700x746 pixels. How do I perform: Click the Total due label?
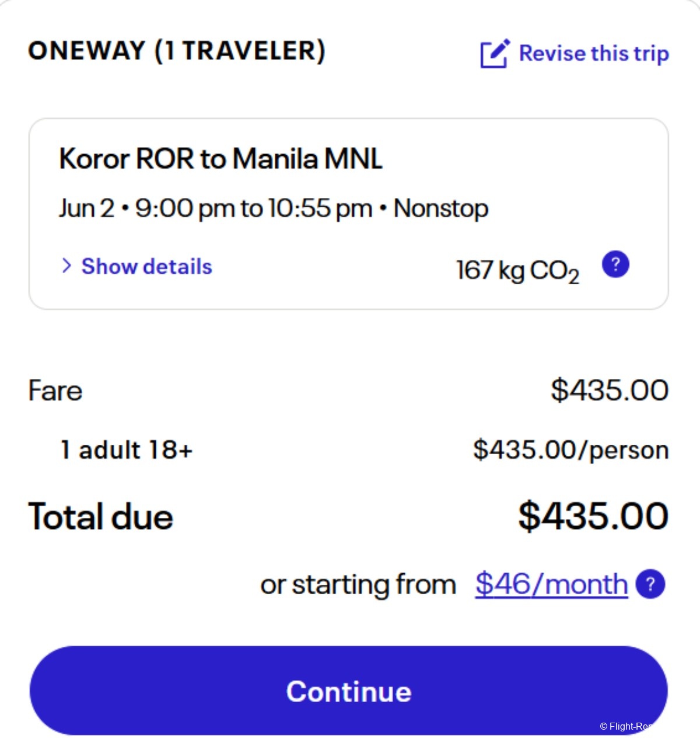tap(101, 517)
